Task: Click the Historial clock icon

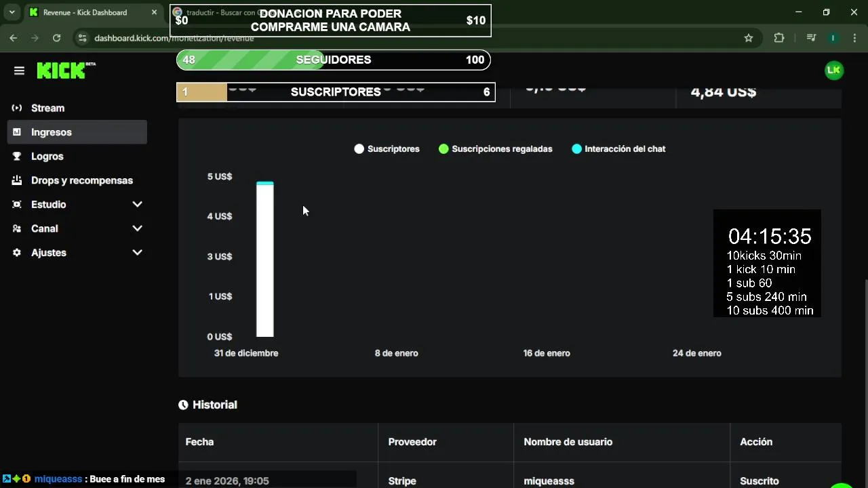Action: tap(183, 405)
